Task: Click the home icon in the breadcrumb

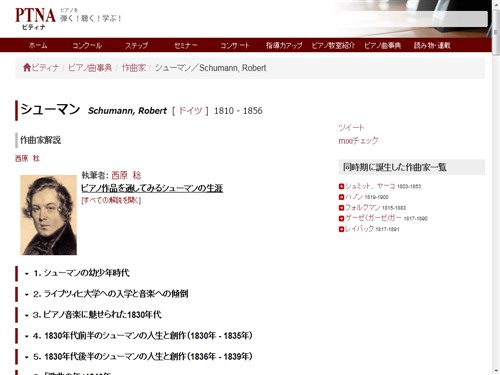Action: click(x=27, y=68)
